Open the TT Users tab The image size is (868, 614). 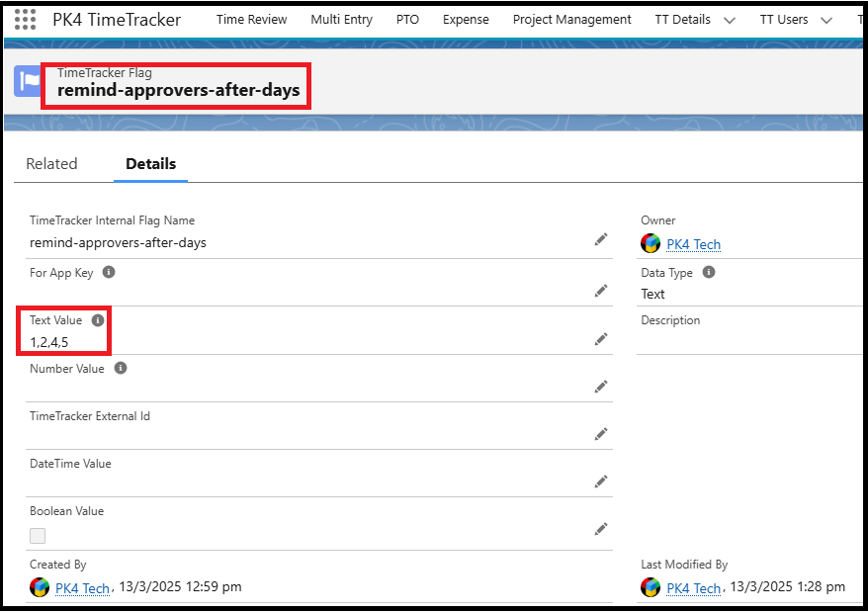pos(784,20)
